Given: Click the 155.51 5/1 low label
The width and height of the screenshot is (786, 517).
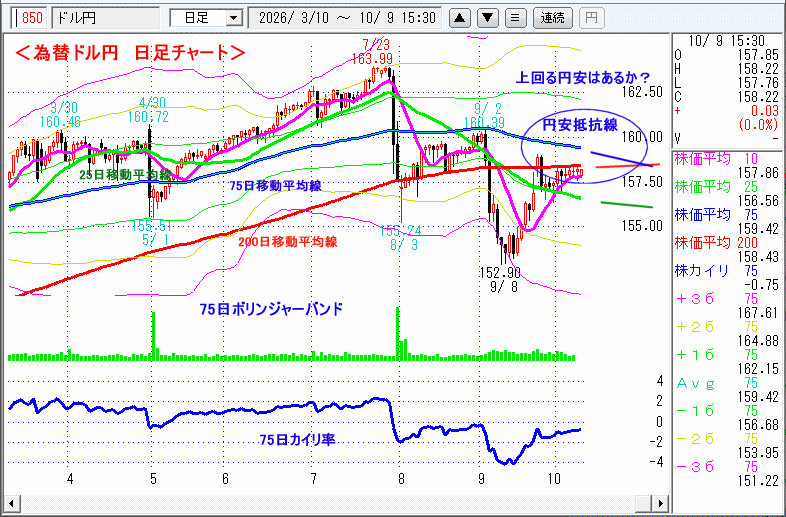Looking at the screenshot, I should pos(152,233).
